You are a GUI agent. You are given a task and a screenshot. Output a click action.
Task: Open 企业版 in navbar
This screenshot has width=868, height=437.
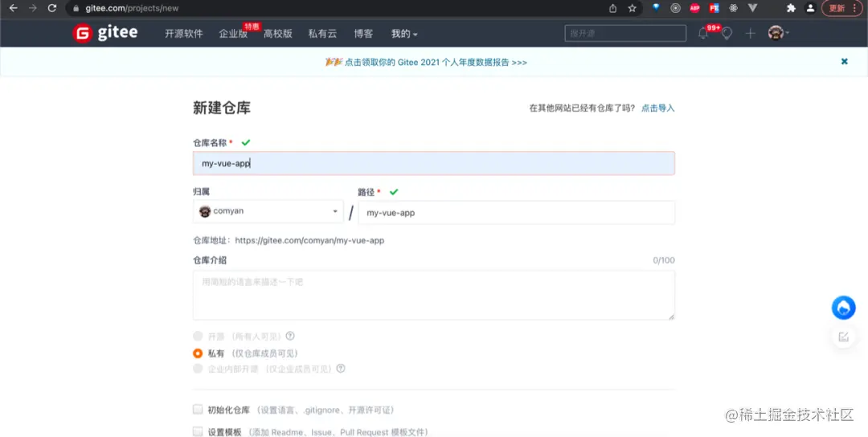coord(233,34)
